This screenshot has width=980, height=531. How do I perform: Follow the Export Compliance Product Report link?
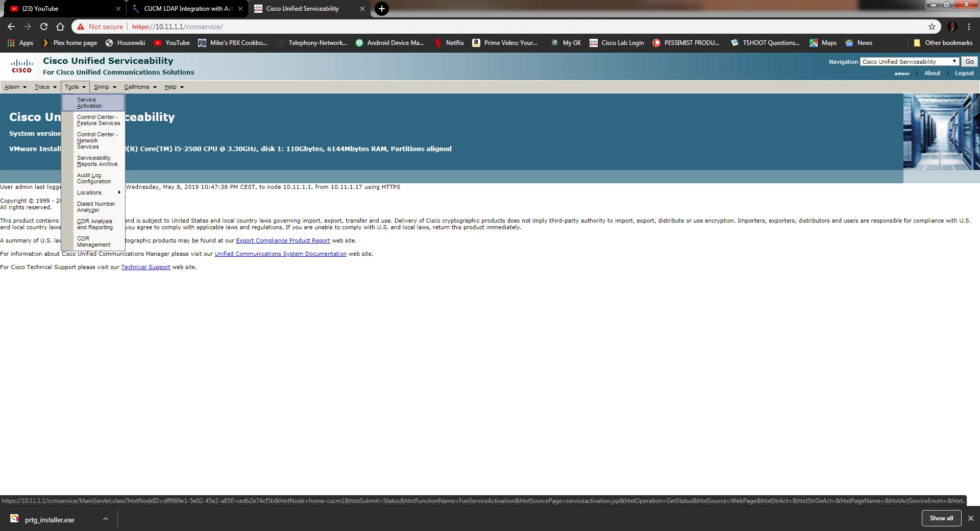point(283,240)
